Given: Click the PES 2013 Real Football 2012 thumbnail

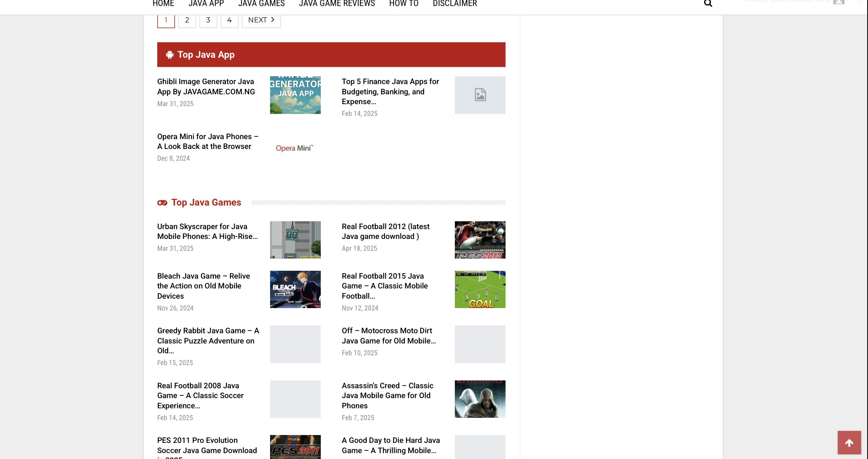Looking at the screenshot, I should pyautogui.click(x=480, y=240).
